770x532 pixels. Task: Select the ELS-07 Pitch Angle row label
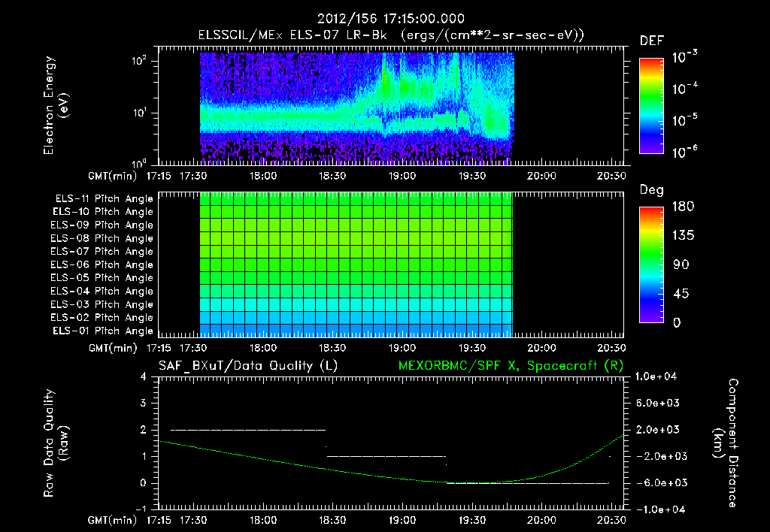(102, 251)
